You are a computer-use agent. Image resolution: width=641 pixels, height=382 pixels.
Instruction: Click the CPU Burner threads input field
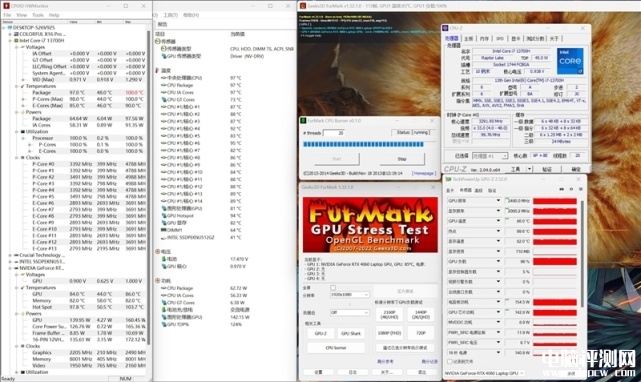tap(334, 133)
